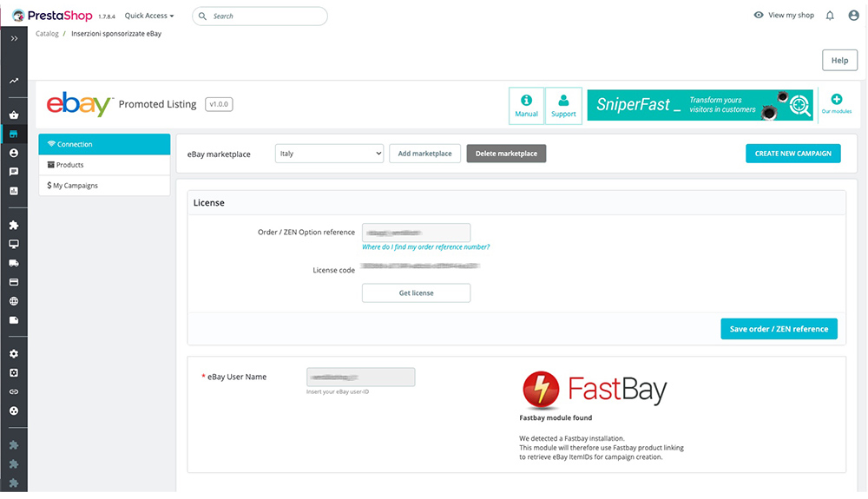The height and width of the screenshot is (499, 868).
Task: Open Shop Parameters gear icon in sidebar
Action: (x=14, y=353)
